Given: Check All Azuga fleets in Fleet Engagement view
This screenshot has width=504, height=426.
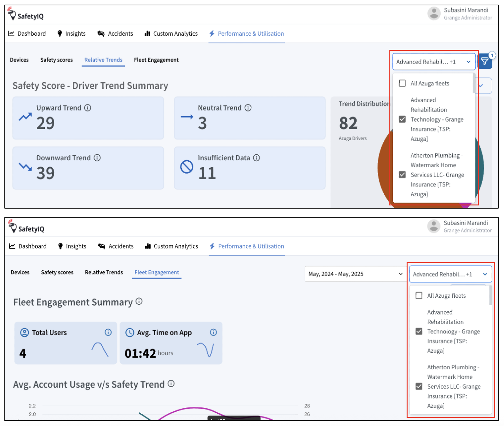Looking at the screenshot, I should coord(419,296).
